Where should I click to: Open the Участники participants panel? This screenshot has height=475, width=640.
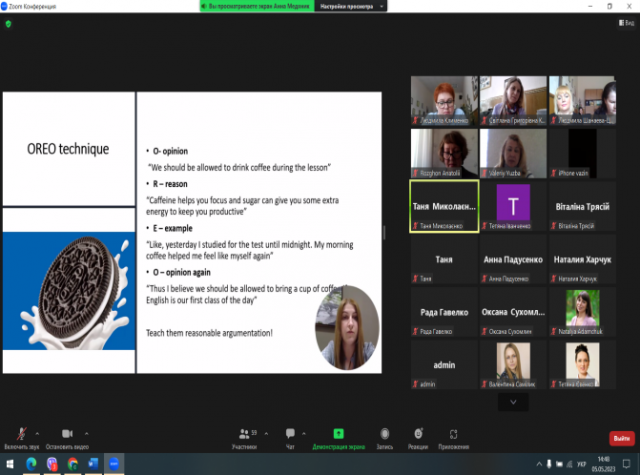tap(245, 436)
